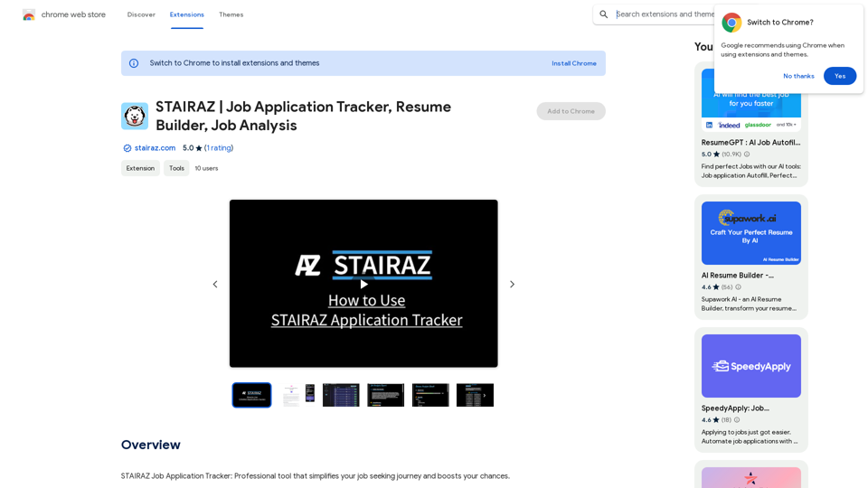Viewport: 868px width, 488px height.
Task: Click the Install Chrome link
Action: point(574,63)
